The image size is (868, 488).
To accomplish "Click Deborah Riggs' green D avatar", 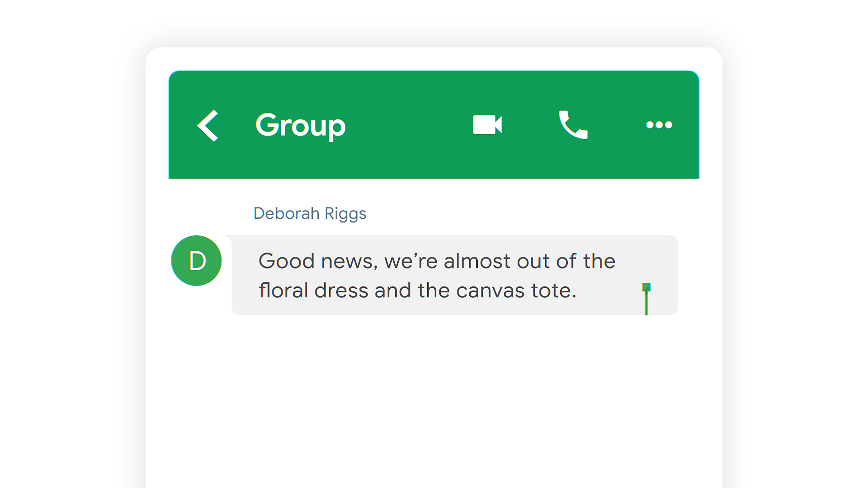I will (x=197, y=261).
